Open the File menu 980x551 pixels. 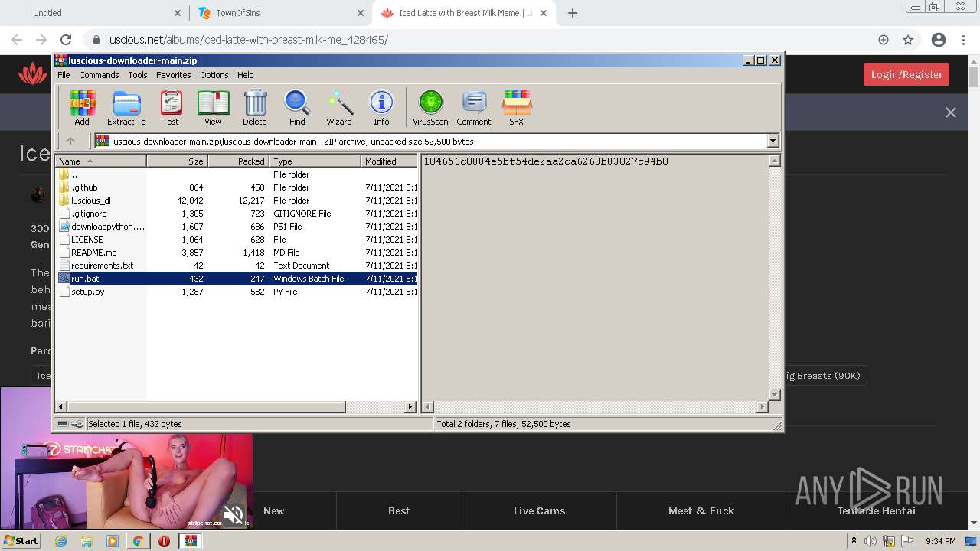click(x=64, y=75)
